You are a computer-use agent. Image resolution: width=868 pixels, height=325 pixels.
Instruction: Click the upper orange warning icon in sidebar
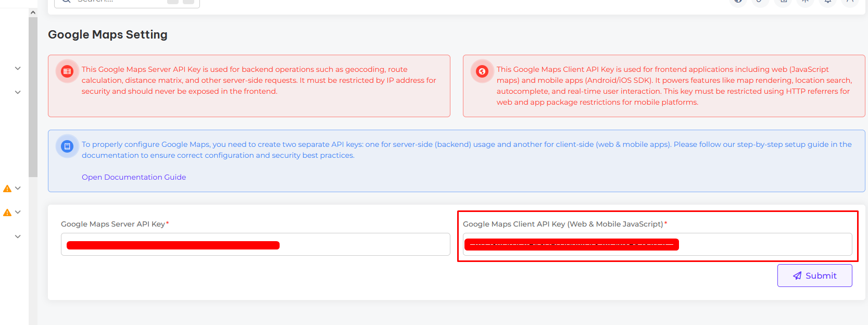(7, 189)
